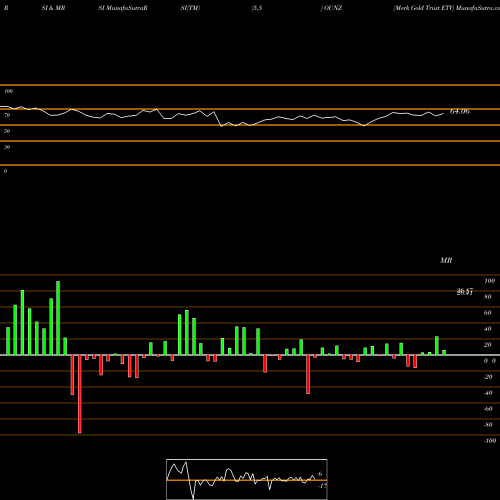Click the RSI axis label 70
This screenshot has height=500, width=500.
pos(7,115)
